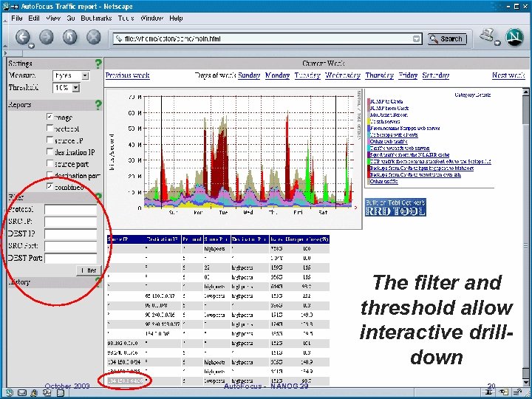Open the File menu
The image size is (532, 399).
click(16, 18)
